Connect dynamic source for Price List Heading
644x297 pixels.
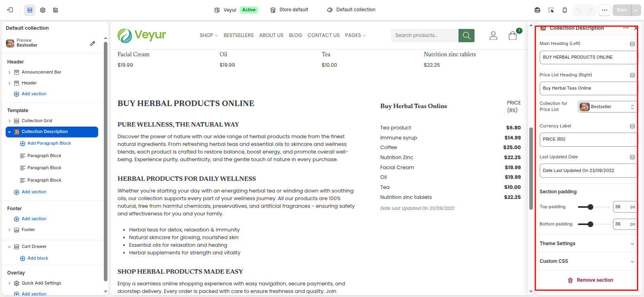coord(632,75)
